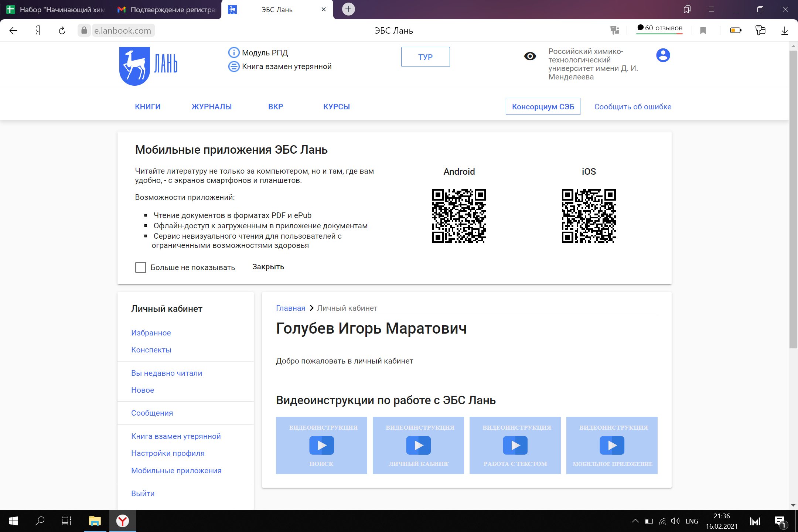The height and width of the screenshot is (532, 798).
Task: Open Вы недавно читали link
Action: tap(167, 373)
